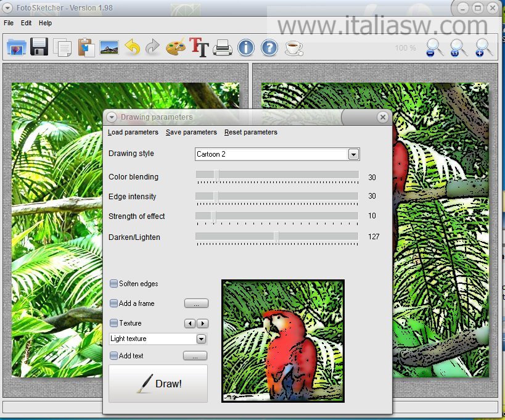Click Reset parameters

[x=251, y=132]
